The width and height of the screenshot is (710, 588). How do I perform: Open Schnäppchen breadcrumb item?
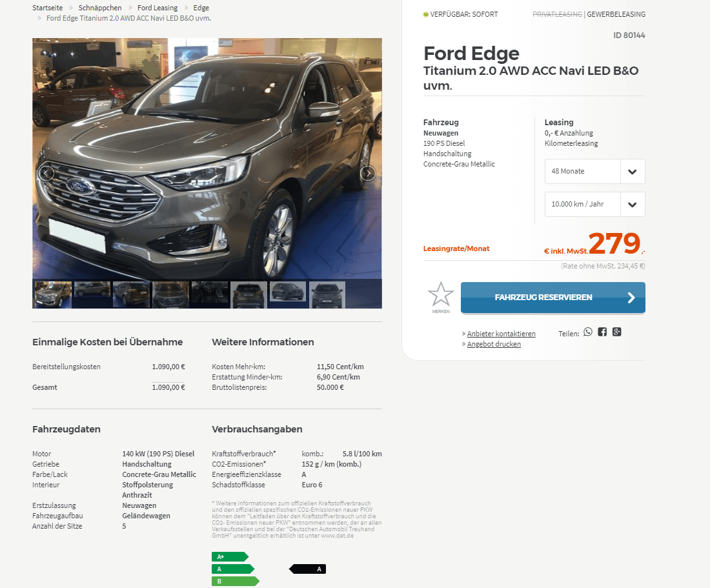tap(100, 8)
